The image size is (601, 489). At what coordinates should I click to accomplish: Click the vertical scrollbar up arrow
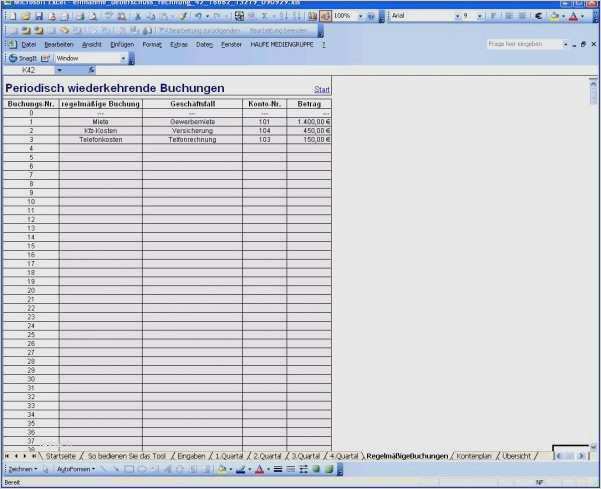click(x=593, y=83)
